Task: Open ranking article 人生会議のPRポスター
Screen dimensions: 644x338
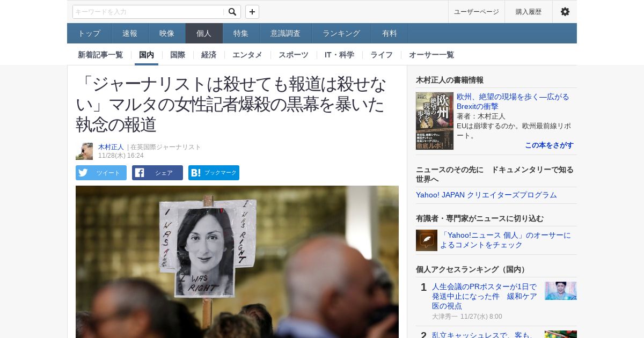Action: (x=484, y=296)
